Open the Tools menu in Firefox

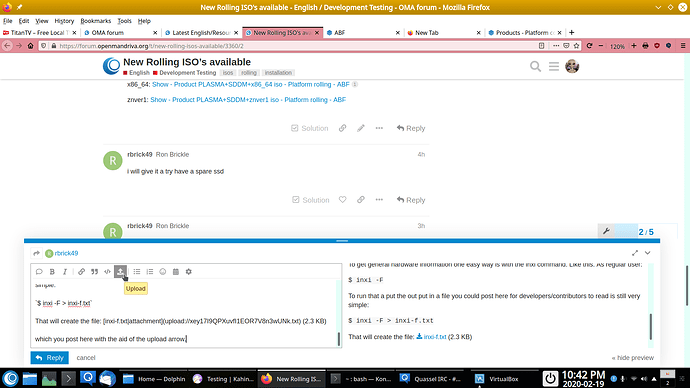coord(124,21)
